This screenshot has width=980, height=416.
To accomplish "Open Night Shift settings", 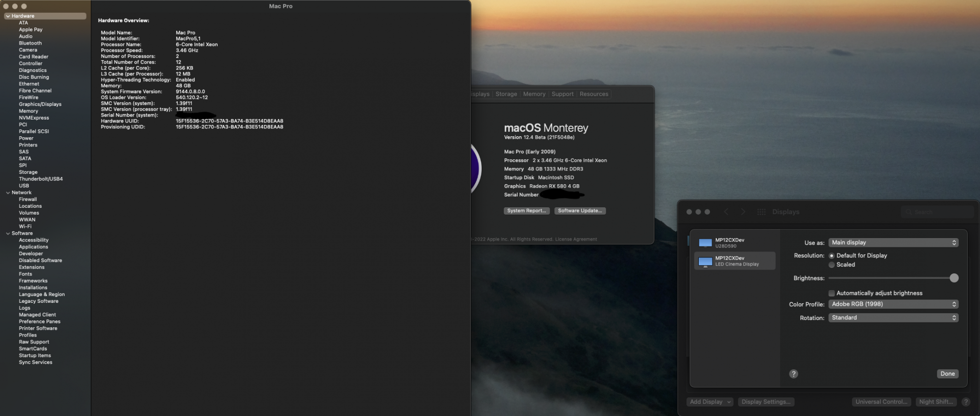I will [936, 402].
